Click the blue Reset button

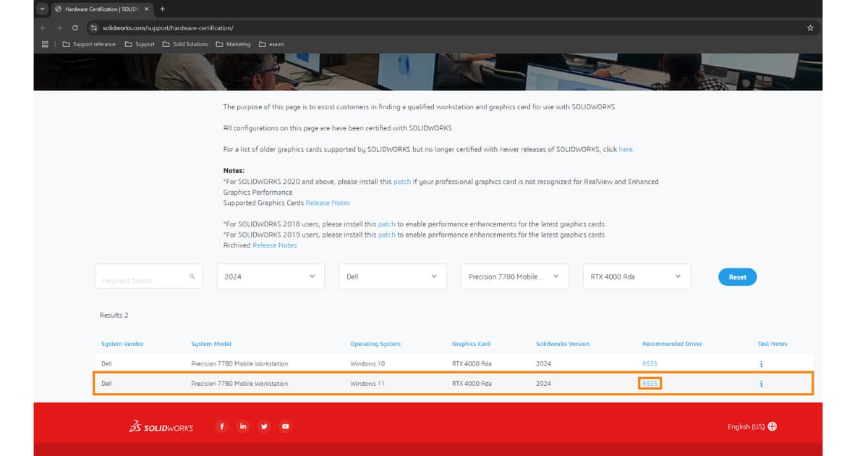(737, 276)
